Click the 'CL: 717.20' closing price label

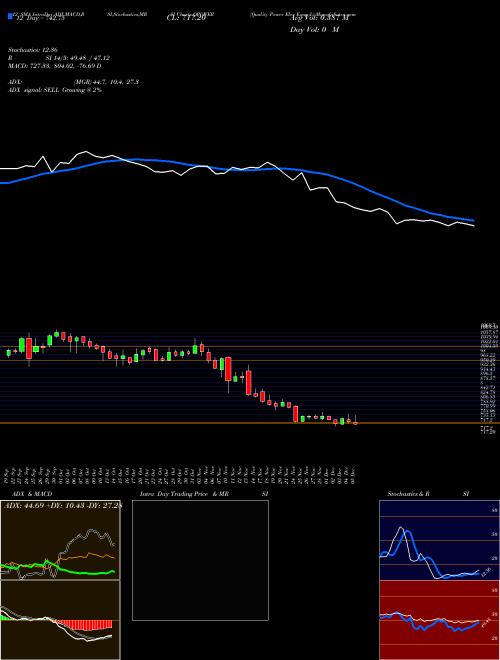[x=185, y=18]
